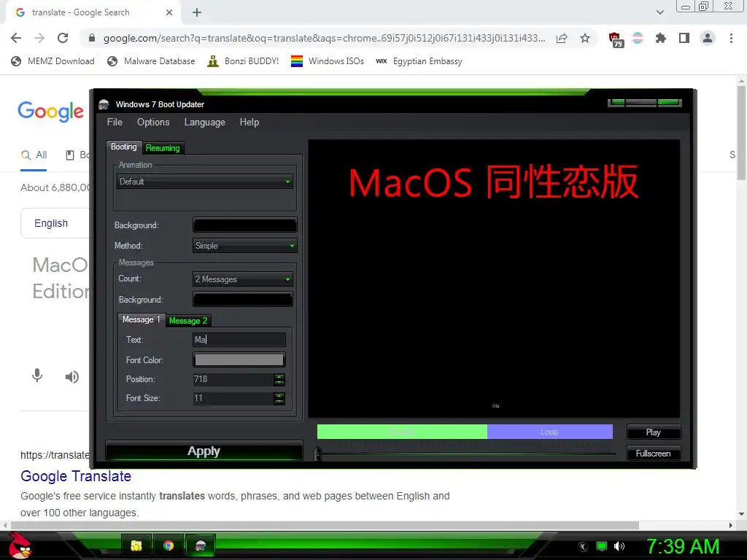Click the speaker listen icon in translator
Screen dimensions: 747x560
(x=72, y=377)
